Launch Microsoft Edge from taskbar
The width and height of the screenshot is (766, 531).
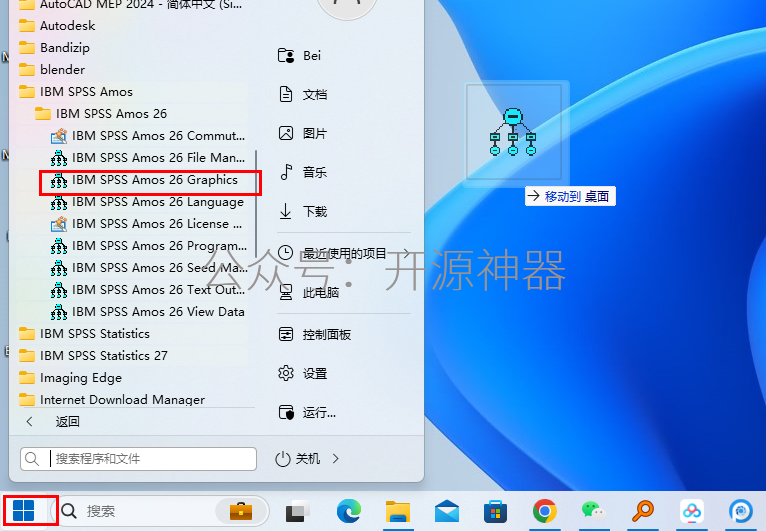[x=349, y=511]
